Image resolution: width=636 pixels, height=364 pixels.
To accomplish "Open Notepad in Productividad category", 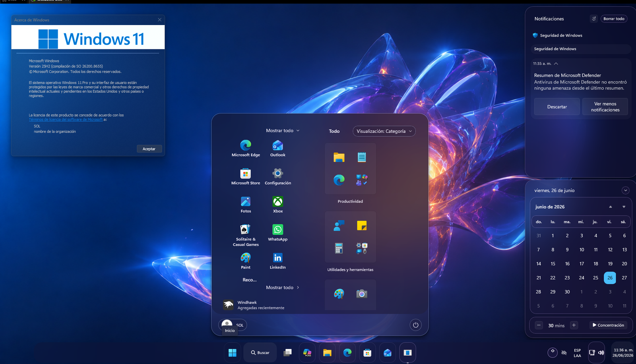I will tap(362, 157).
